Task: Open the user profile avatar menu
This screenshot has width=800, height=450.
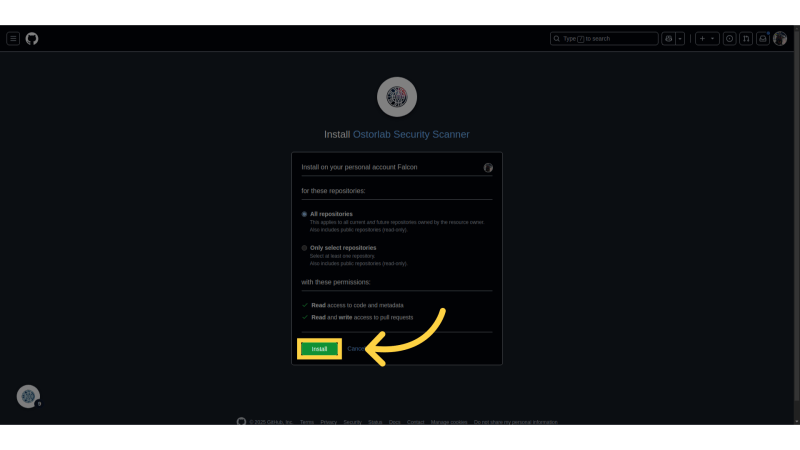Action: tap(780, 39)
